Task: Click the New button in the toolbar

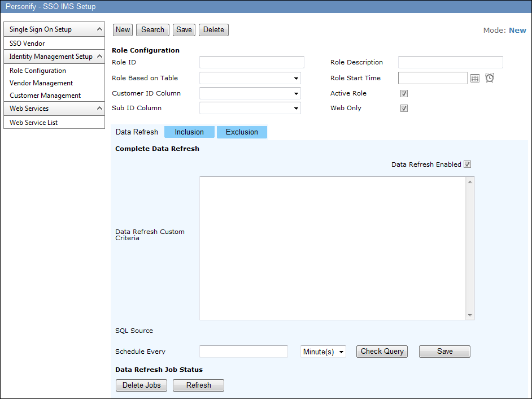Action: 123,30
